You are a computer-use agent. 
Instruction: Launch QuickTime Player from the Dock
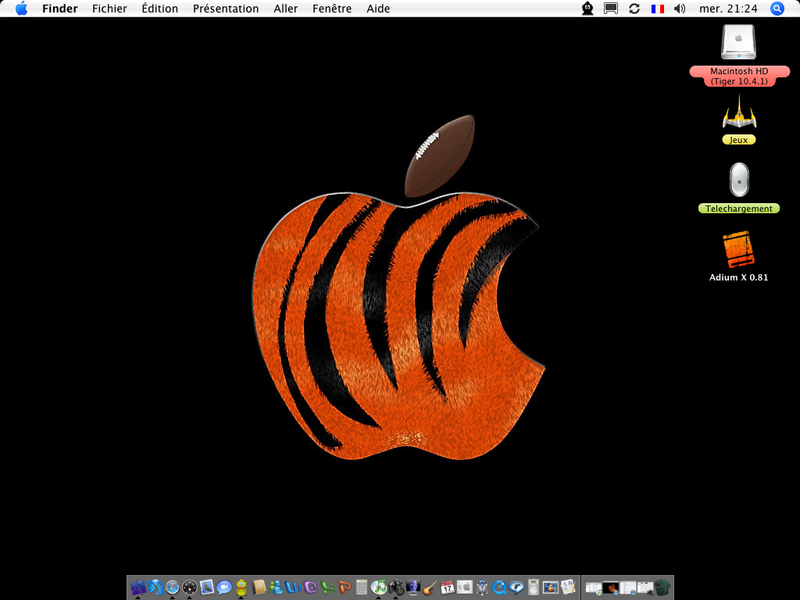(x=499, y=588)
